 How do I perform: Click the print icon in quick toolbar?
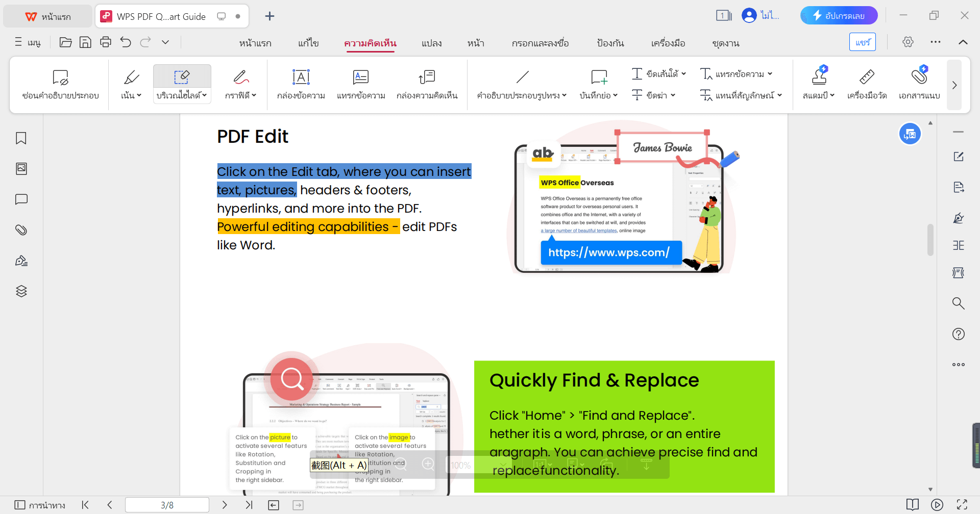106,42
